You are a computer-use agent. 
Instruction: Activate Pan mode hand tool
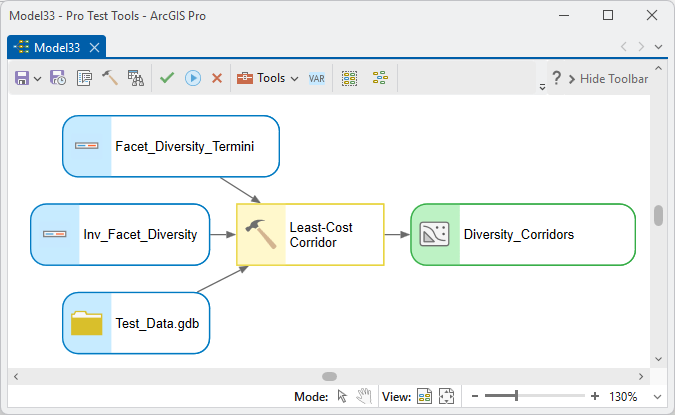click(364, 396)
